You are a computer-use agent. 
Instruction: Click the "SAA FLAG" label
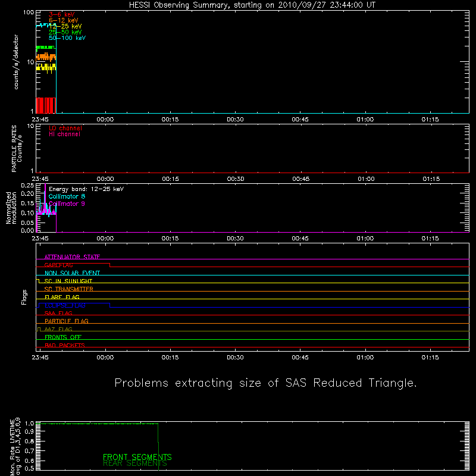58,313
